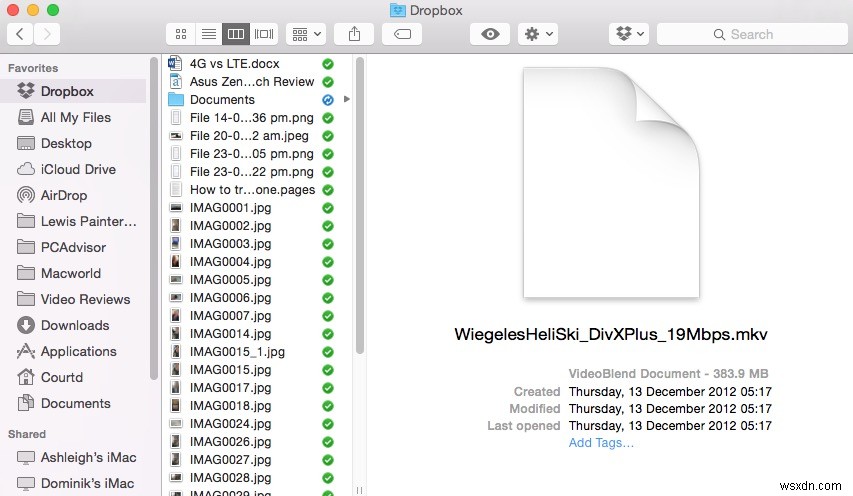
Task: Select Dominik's iMac under Shared
Action: pos(73,483)
